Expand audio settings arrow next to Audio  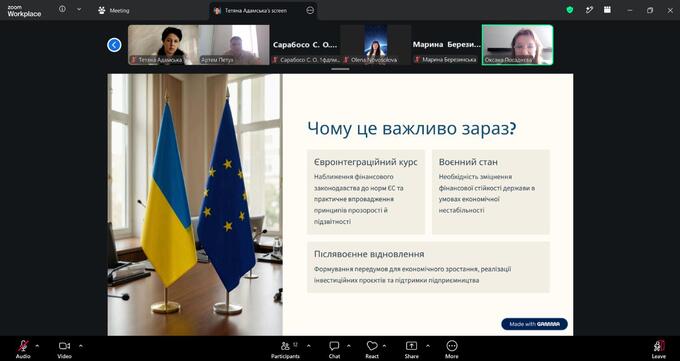click(37, 346)
